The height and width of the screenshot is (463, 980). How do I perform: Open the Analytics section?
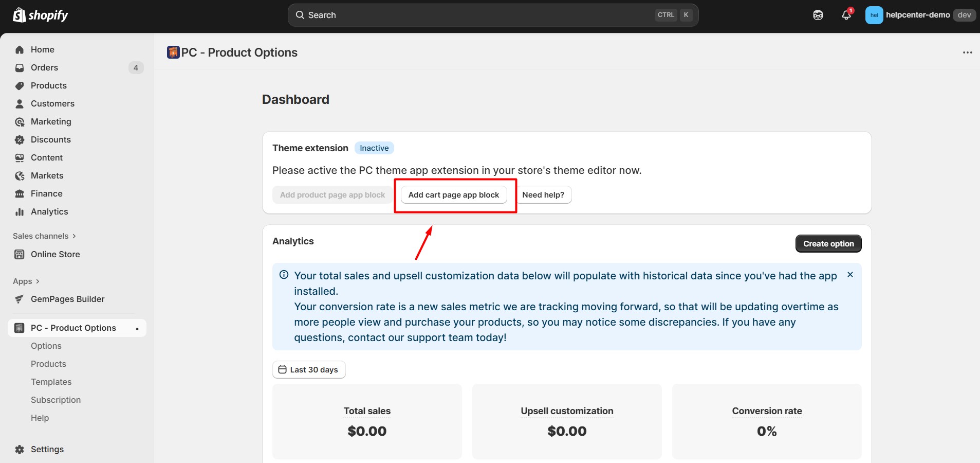pos(49,211)
